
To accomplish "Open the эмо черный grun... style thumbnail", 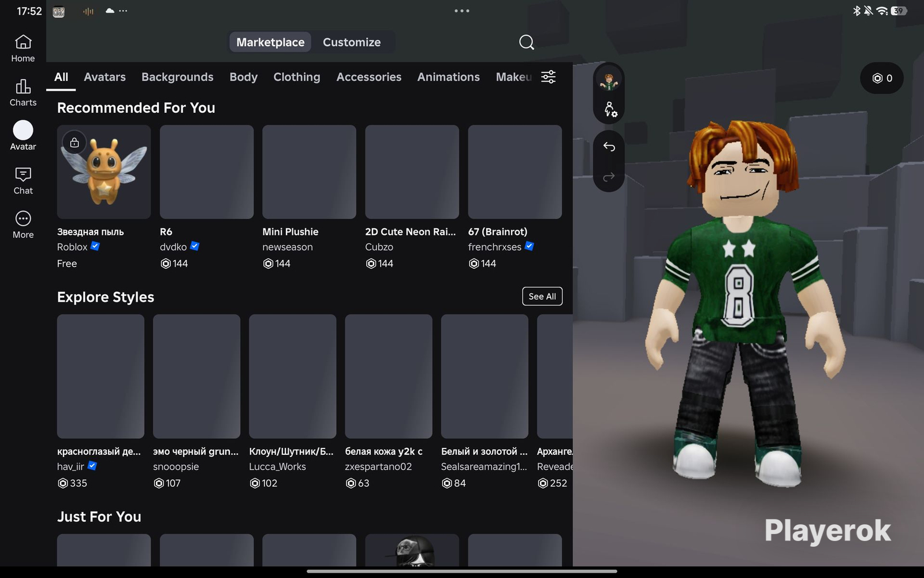I will click(196, 376).
